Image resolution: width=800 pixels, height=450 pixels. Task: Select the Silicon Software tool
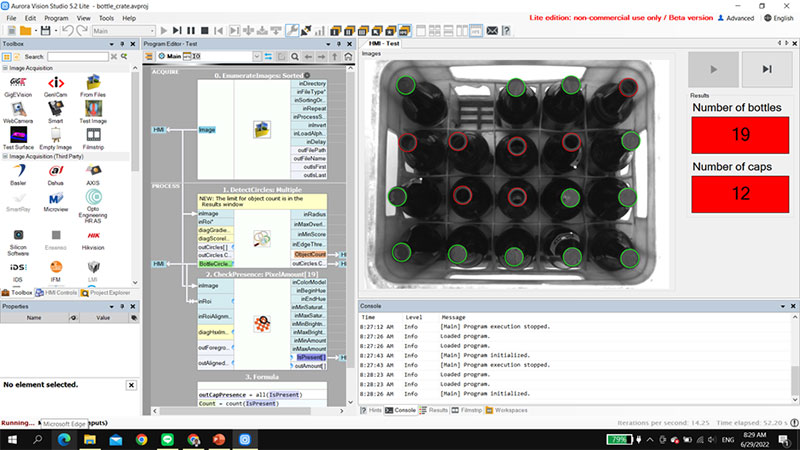pyautogui.click(x=18, y=243)
